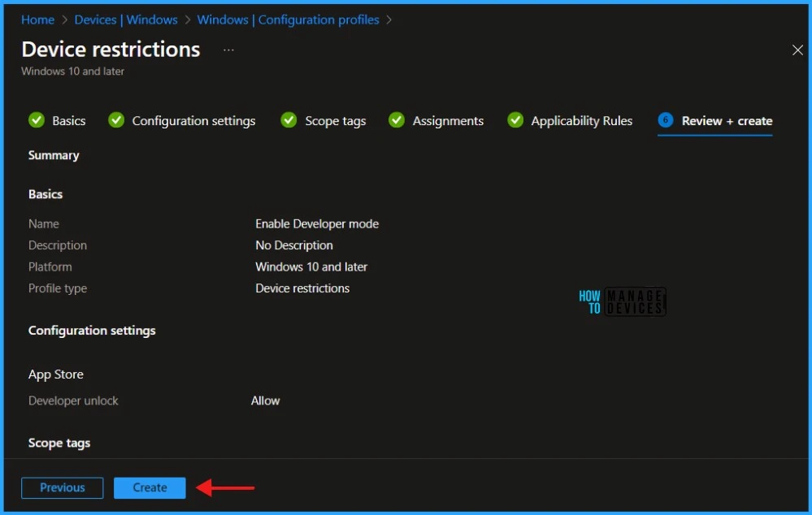Jump to the Assignments step

448,120
